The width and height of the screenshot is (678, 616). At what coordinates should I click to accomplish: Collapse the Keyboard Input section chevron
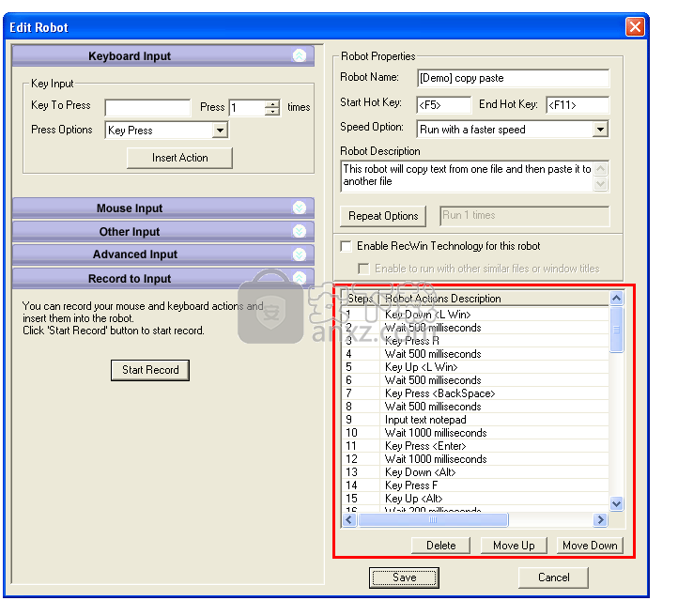click(x=300, y=55)
